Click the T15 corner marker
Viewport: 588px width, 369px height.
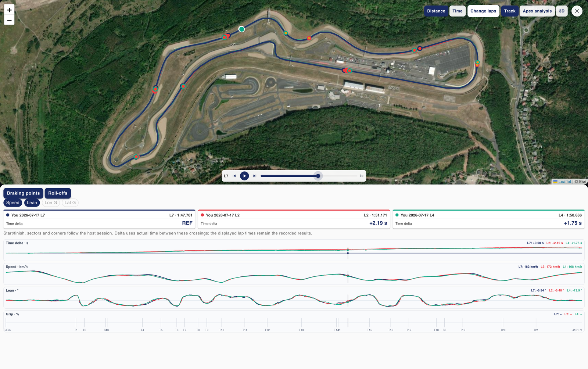click(x=369, y=330)
